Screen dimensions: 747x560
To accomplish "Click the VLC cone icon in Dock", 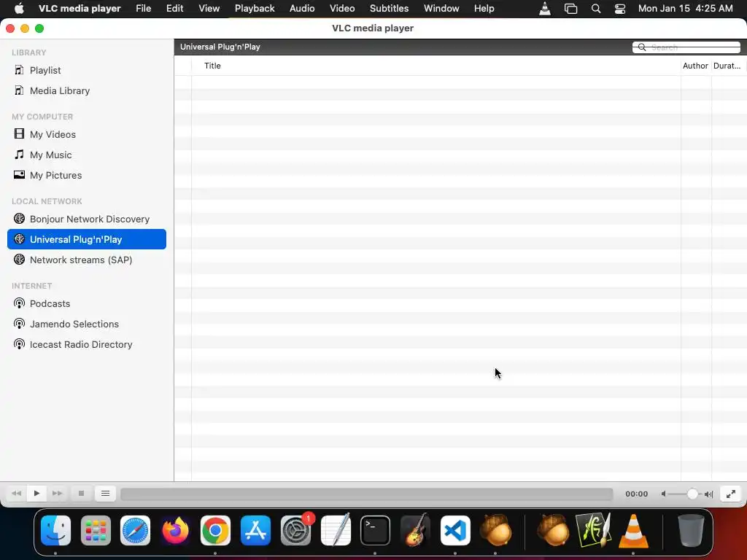I will (633, 531).
